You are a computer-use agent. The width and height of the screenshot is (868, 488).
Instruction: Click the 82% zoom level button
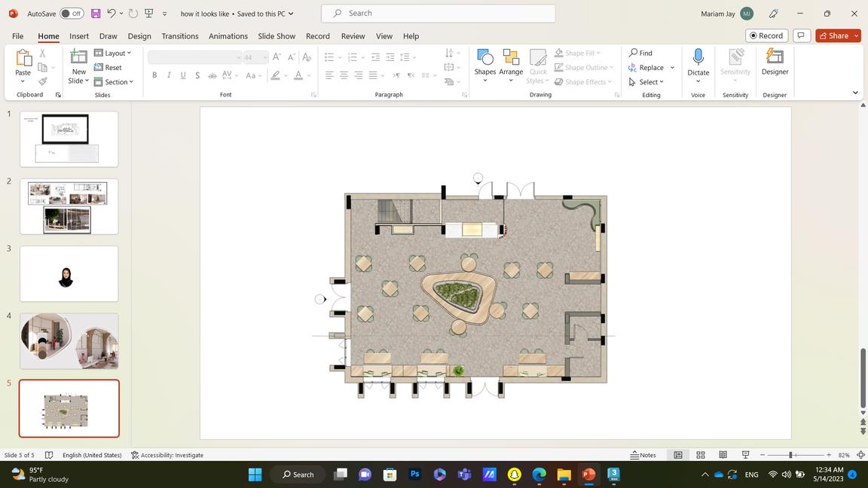[x=844, y=455]
